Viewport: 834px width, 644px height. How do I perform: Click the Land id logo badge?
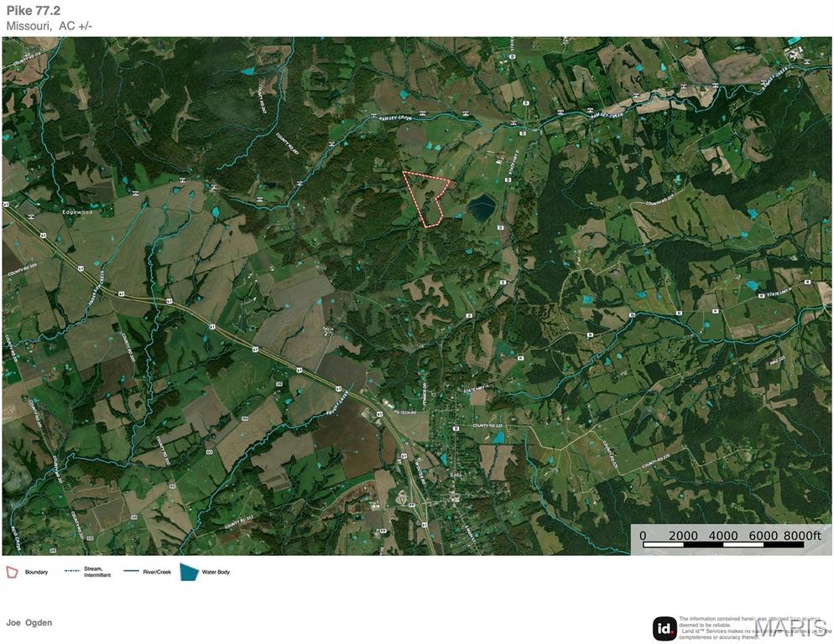665,628
